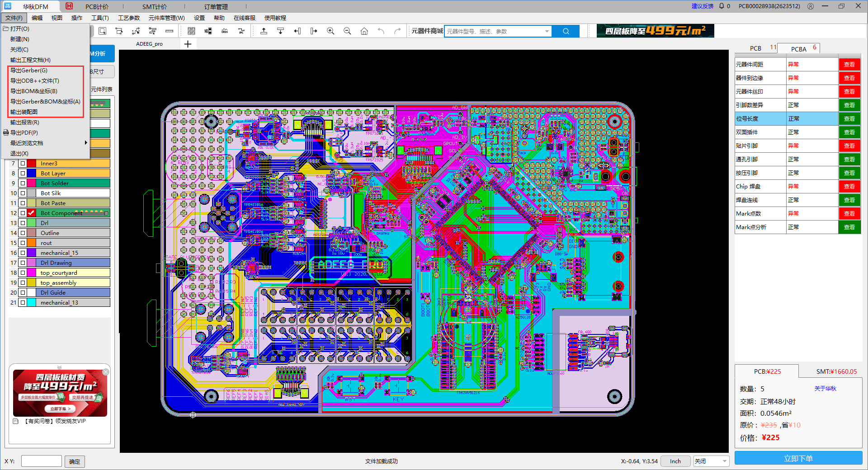Viewport: 868px width, 470px height.
Task: Click the 立即下单 order button
Action: coord(798,458)
